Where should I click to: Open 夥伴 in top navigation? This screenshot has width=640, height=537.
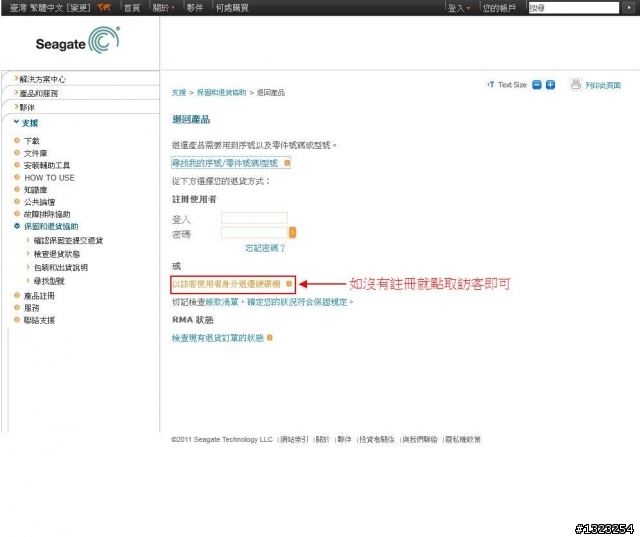[x=195, y=8]
